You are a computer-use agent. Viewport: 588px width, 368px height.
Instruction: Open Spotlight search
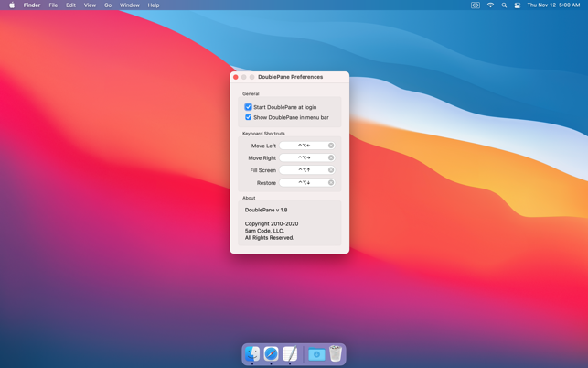coord(504,5)
